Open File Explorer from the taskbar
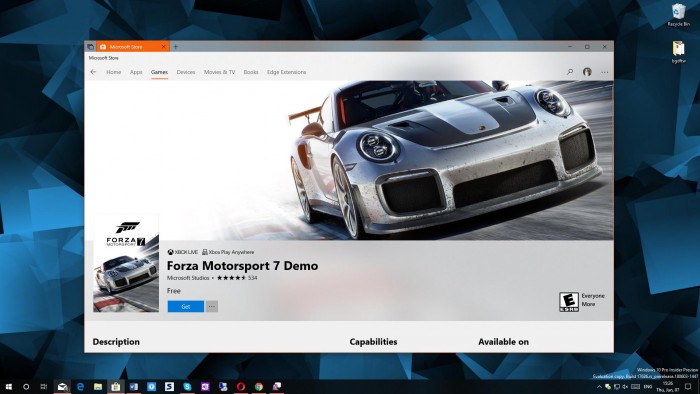 (98, 386)
